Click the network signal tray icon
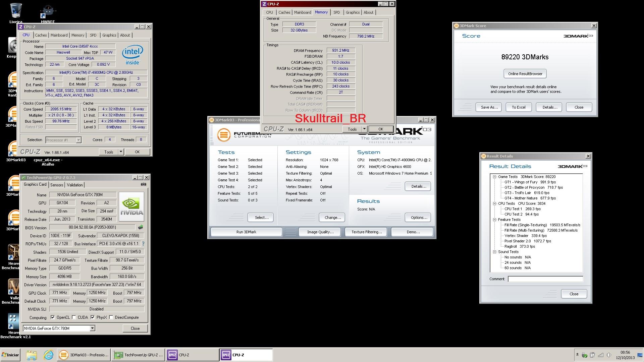Screen dimensions: 644x362 (601, 355)
